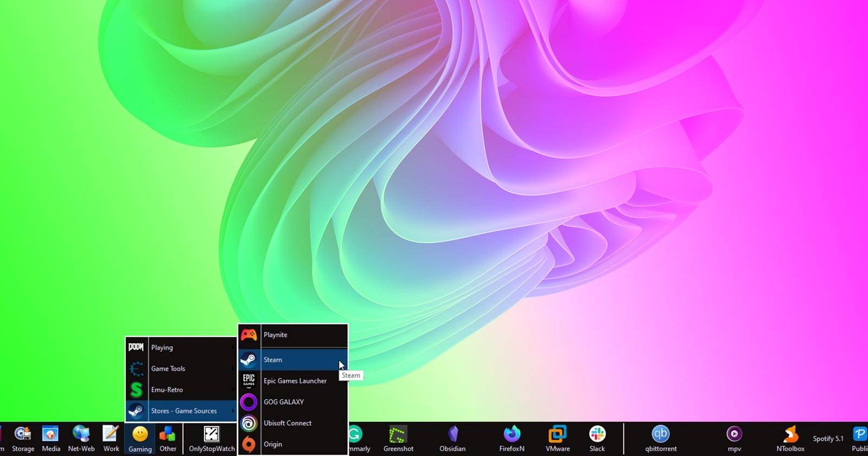Screen dimensions: 868x456
Task: Launch qbittorrent client
Action: [x=661, y=439]
